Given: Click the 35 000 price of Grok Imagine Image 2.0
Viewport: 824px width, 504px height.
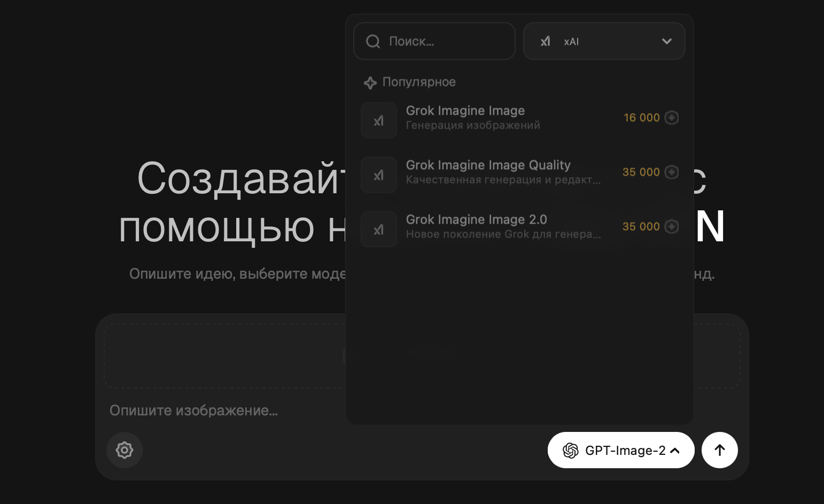Looking at the screenshot, I should pyautogui.click(x=641, y=226).
